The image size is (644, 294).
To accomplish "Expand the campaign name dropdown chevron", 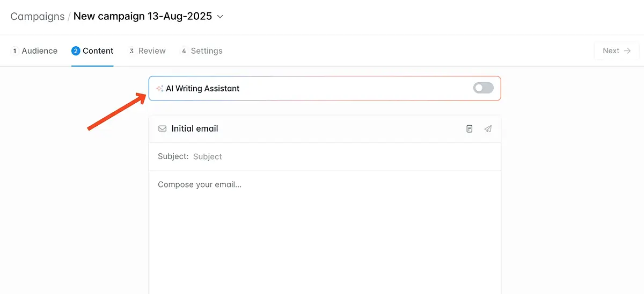I will [220, 17].
